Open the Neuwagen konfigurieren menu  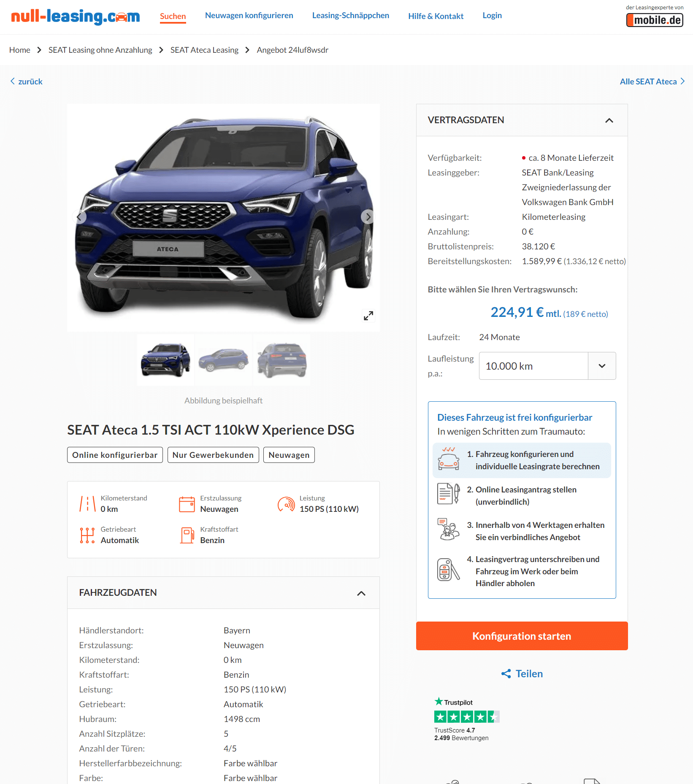pos(249,16)
